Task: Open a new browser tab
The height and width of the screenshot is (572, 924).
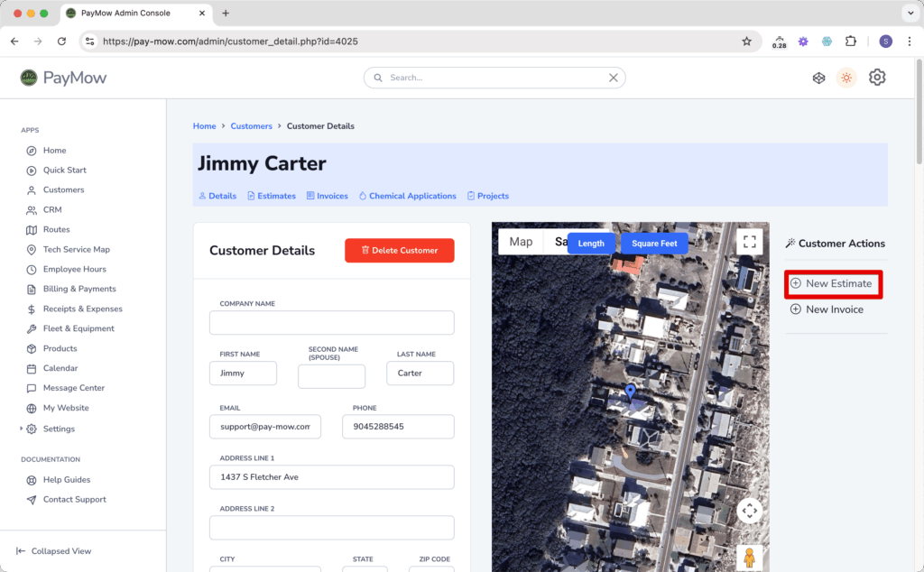Action: [226, 13]
